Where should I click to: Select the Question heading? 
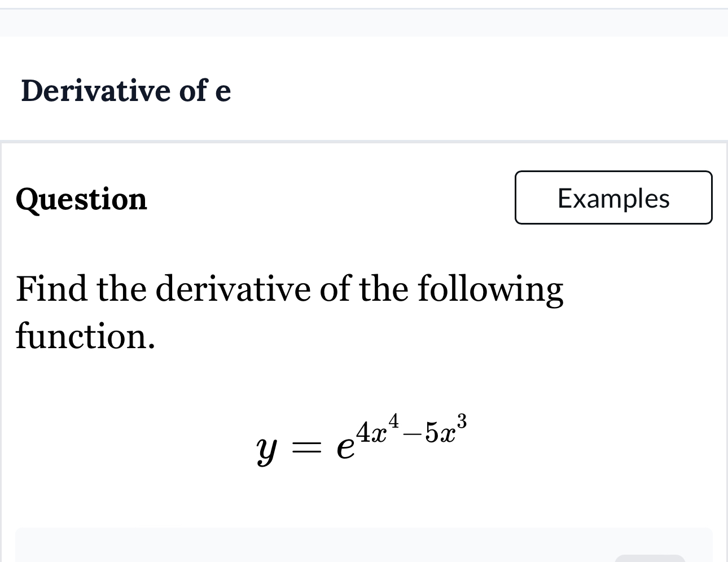coord(81,199)
